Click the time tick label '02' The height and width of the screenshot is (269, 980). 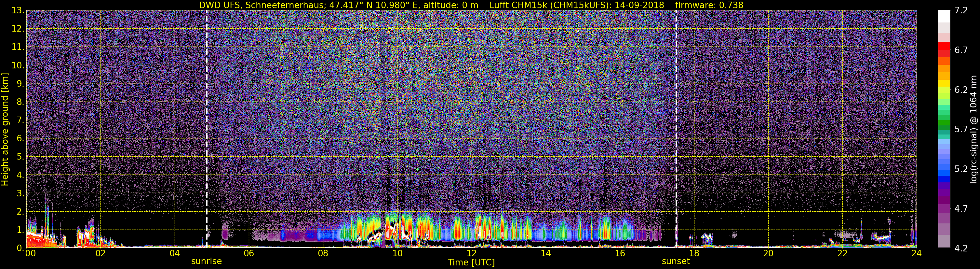(101, 254)
